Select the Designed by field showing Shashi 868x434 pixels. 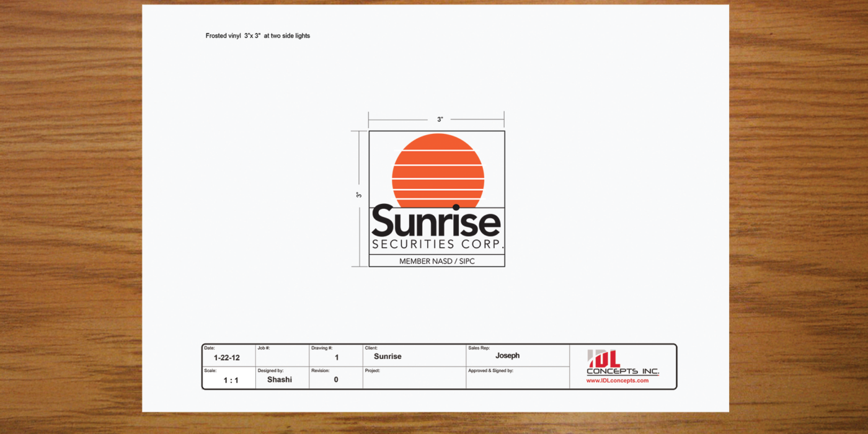280,379
